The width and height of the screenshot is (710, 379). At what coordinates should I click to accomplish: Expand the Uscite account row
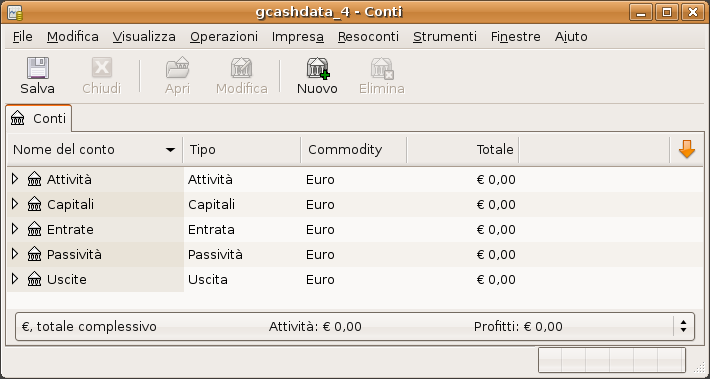(15, 278)
